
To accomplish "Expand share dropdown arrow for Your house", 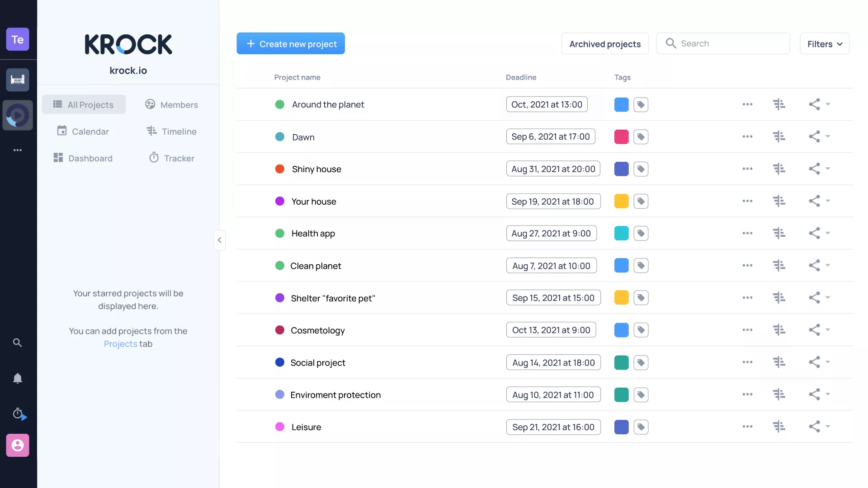I will [x=828, y=201].
